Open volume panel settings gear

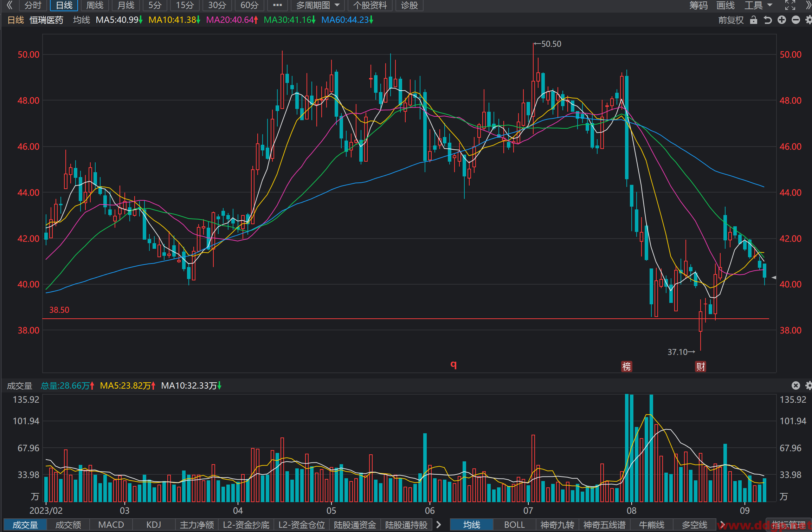pos(808,385)
